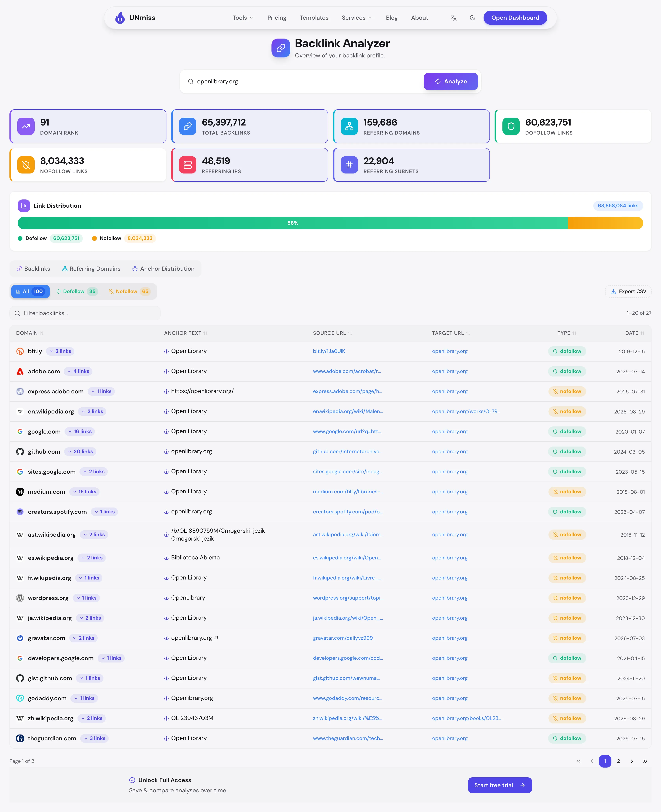661x812 pixels.
Task: Click the search magnifier icon beside openlibrary.org
Action: [191, 81]
